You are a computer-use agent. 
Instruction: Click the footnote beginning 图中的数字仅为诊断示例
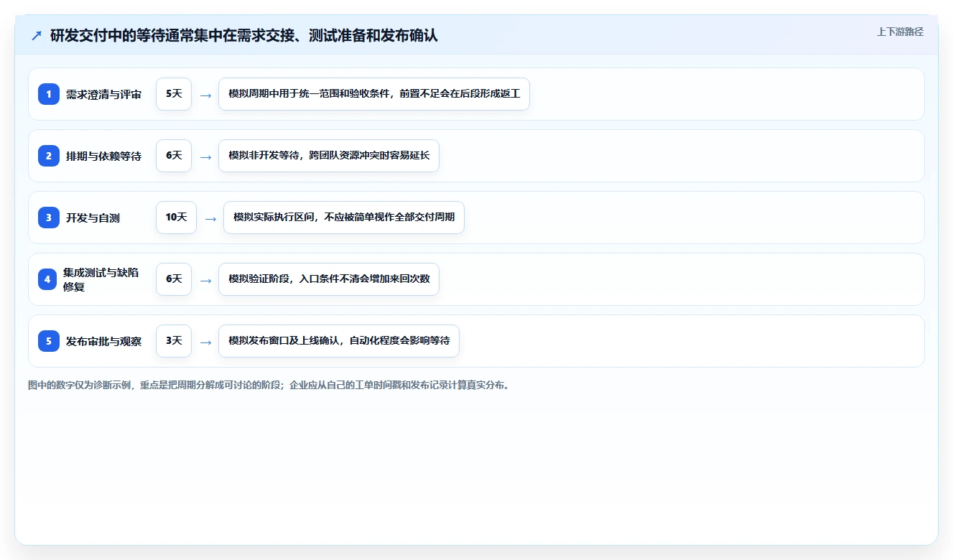tap(269, 386)
